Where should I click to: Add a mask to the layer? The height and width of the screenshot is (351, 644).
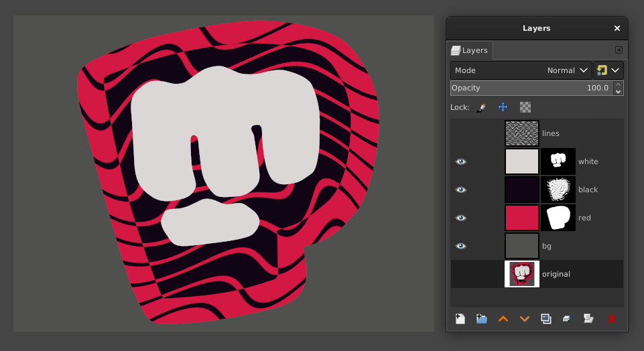point(588,319)
